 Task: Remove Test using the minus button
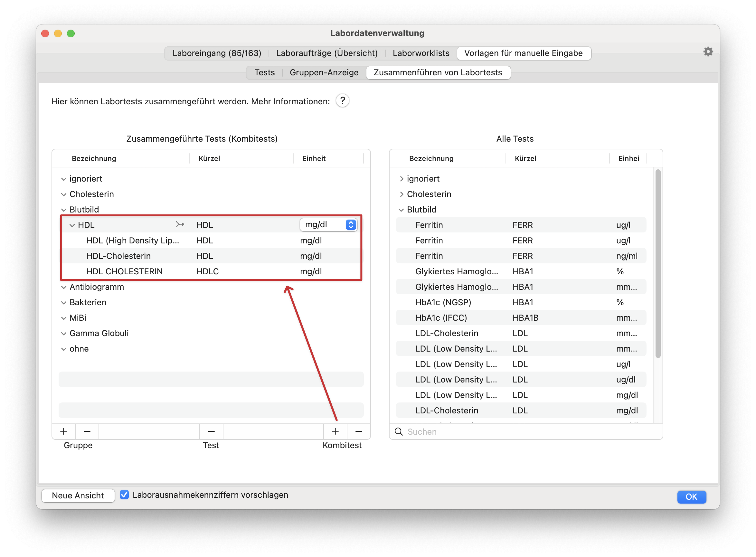click(211, 431)
